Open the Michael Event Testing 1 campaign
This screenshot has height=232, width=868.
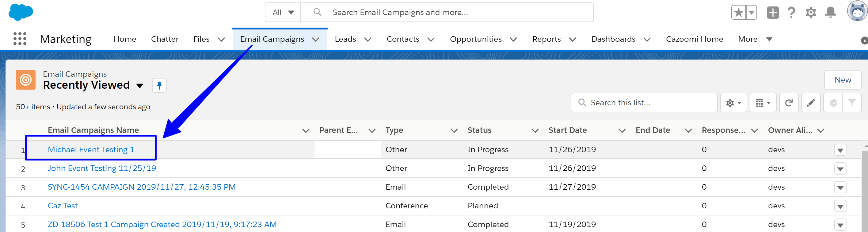(91, 149)
